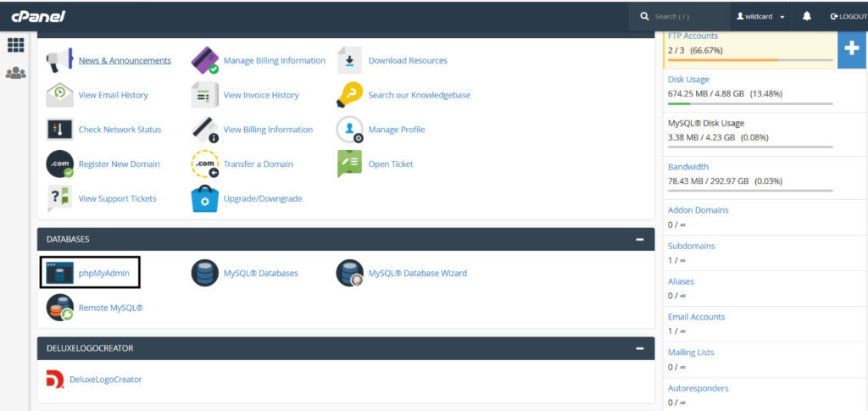The height and width of the screenshot is (411, 868).
Task: Click the Upgrade/Downgrade shopping bag icon
Action: tap(205, 198)
